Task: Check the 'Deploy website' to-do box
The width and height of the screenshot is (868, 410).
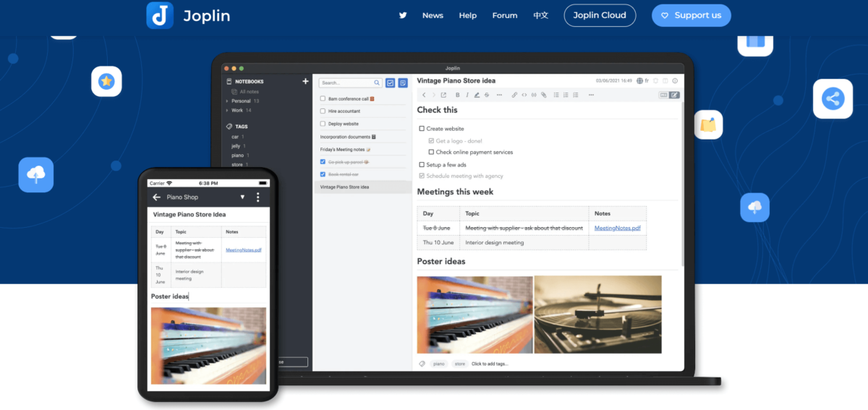Action: 323,124
